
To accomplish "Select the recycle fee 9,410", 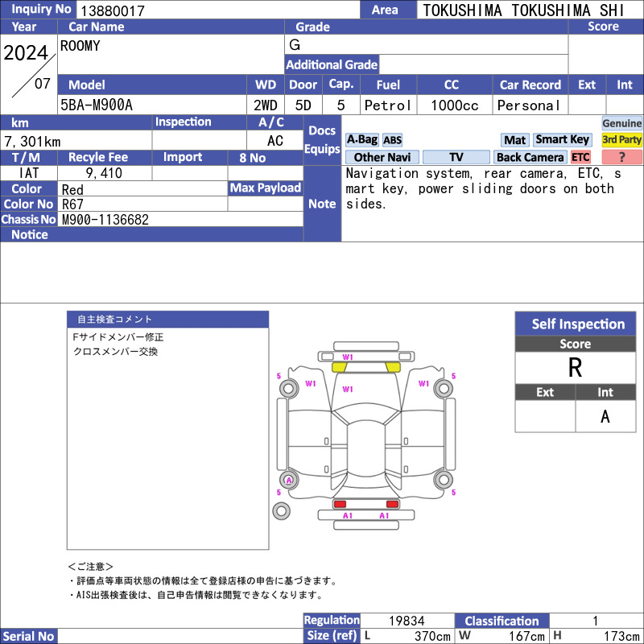I will click(104, 173).
